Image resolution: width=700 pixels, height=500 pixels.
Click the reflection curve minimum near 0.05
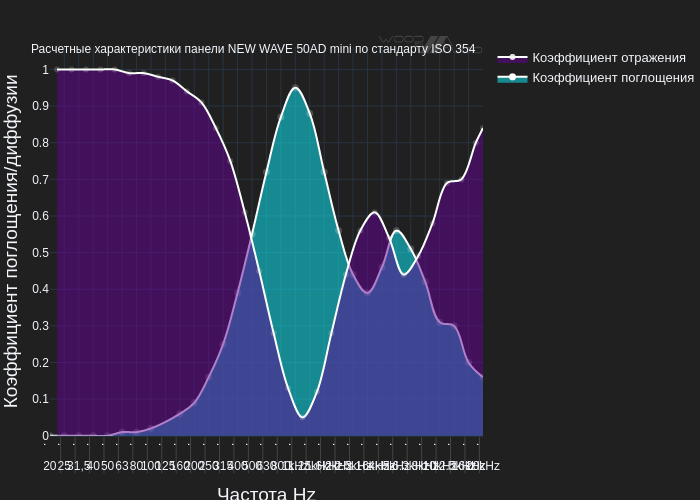tap(303, 416)
